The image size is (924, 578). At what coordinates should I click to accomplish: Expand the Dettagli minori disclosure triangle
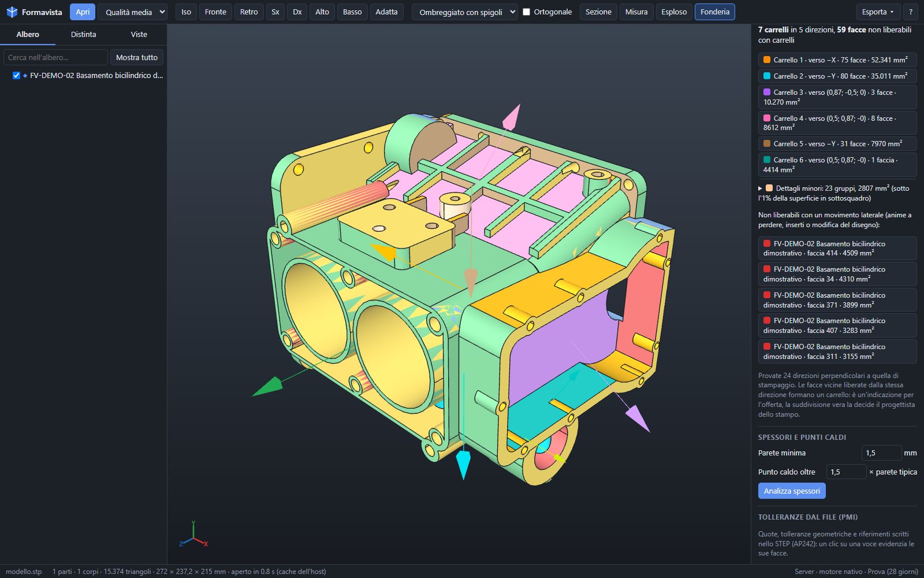point(760,188)
